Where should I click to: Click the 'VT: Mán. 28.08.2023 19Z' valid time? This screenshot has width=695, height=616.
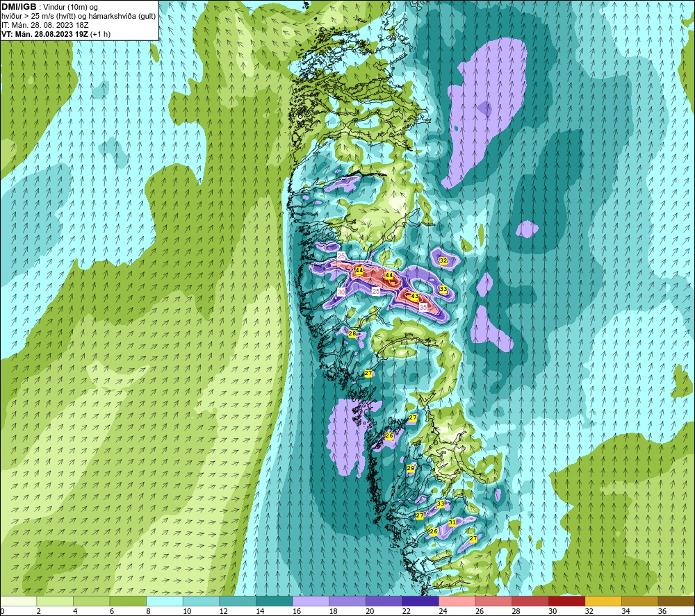click(x=44, y=34)
